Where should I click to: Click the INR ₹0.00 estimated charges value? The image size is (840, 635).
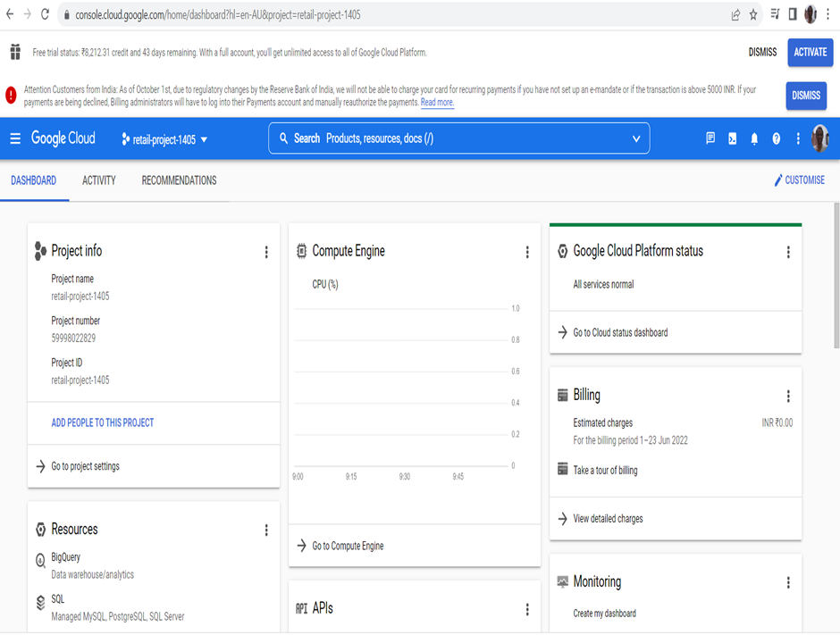pyautogui.click(x=777, y=423)
